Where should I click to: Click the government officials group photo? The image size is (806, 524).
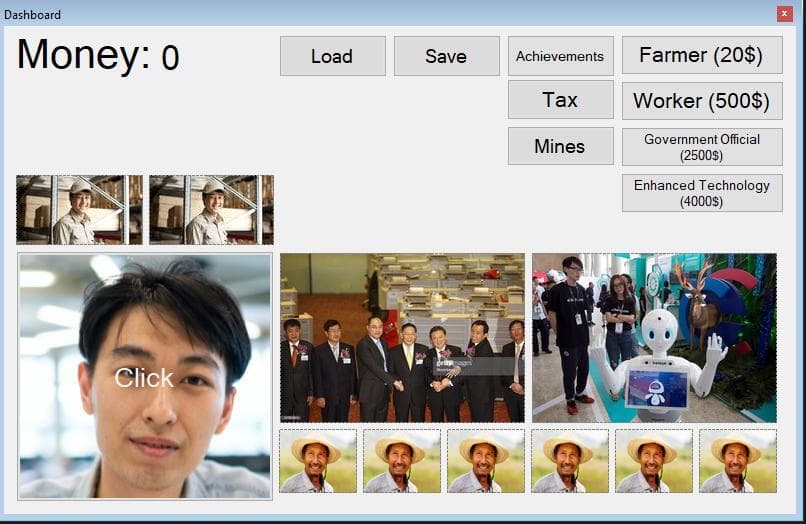point(402,338)
